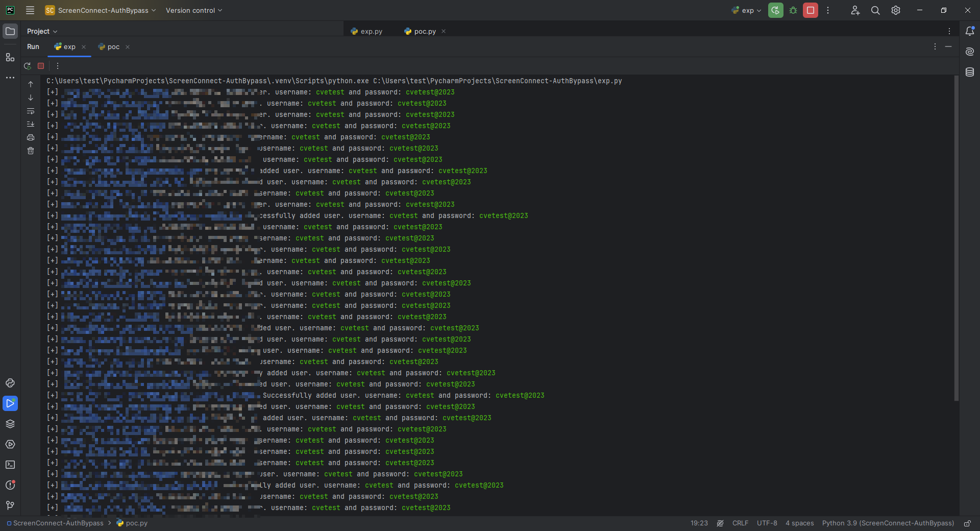The height and width of the screenshot is (531, 980).
Task: Open the AI Assistant panel
Action: (970, 52)
